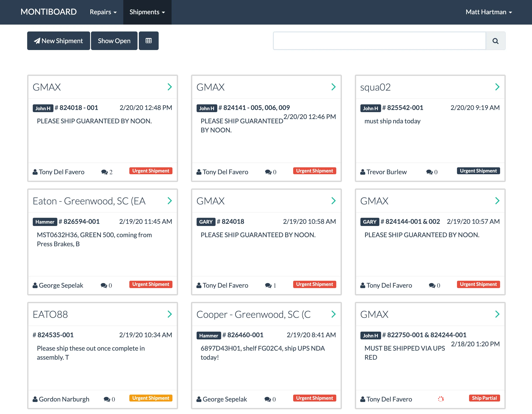Click Urgent Shipment badge on #824018 - 001
Image resolution: width=532 pixels, height=414 pixels.
(151, 171)
